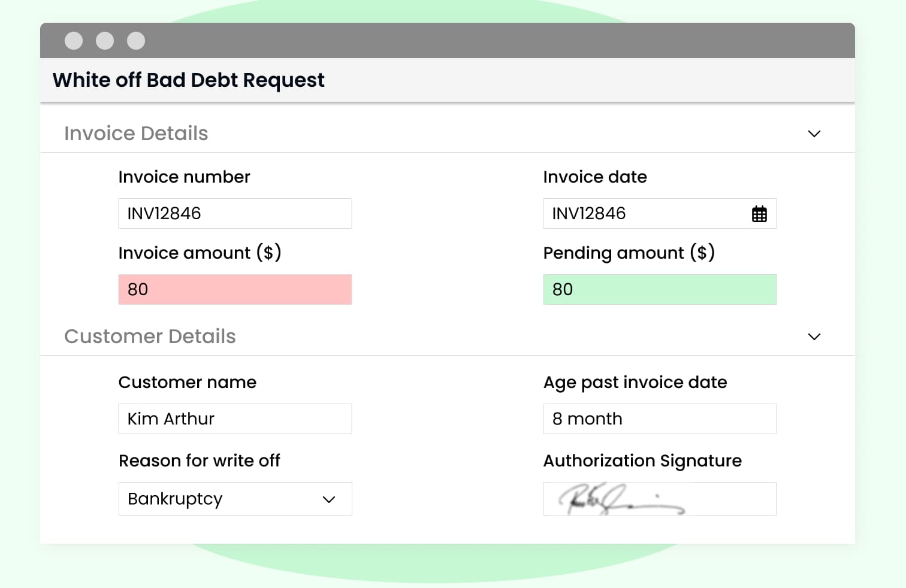Click the White off Bad Debt Request title
The height and width of the screenshot is (588, 906).
pos(188,80)
